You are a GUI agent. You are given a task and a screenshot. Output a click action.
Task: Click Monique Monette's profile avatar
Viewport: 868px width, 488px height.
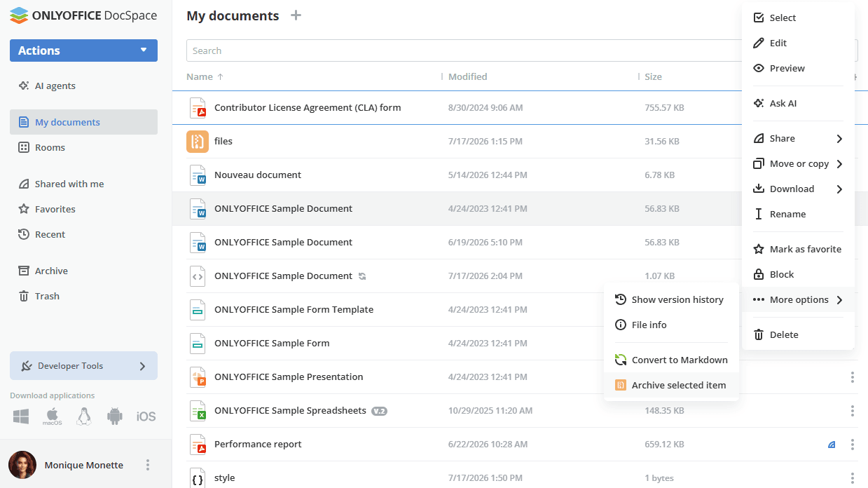(22, 465)
